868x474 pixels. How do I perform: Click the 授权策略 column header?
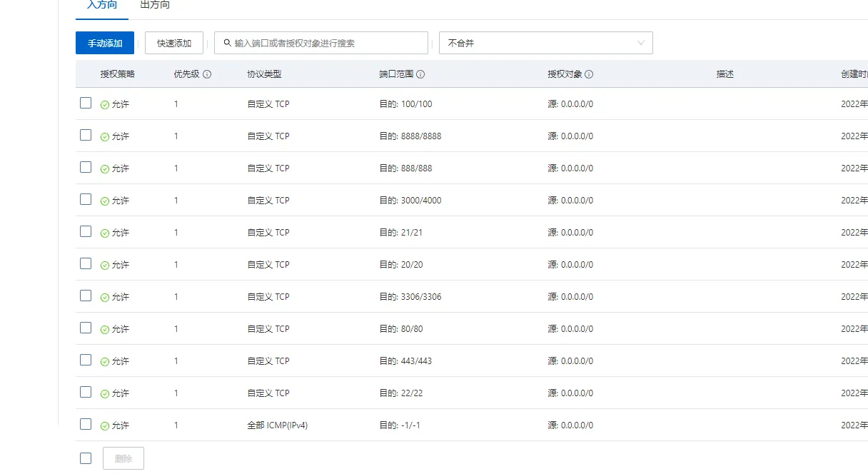tap(118, 74)
